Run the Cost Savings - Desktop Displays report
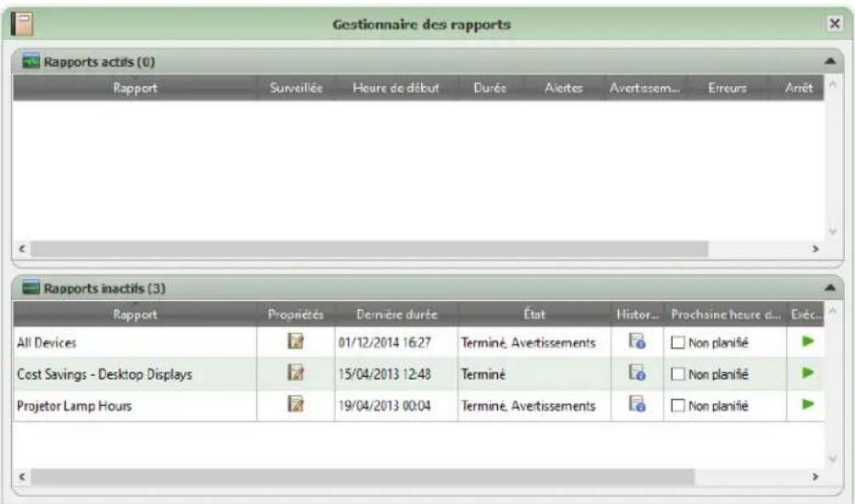 tap(807, 373)
